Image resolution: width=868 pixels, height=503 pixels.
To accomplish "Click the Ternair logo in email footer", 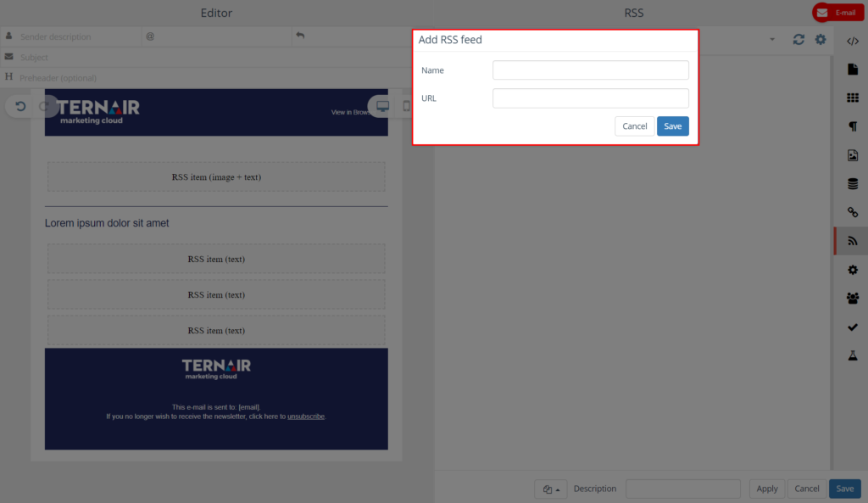I will pyautogui.click(x=216, y=369).
